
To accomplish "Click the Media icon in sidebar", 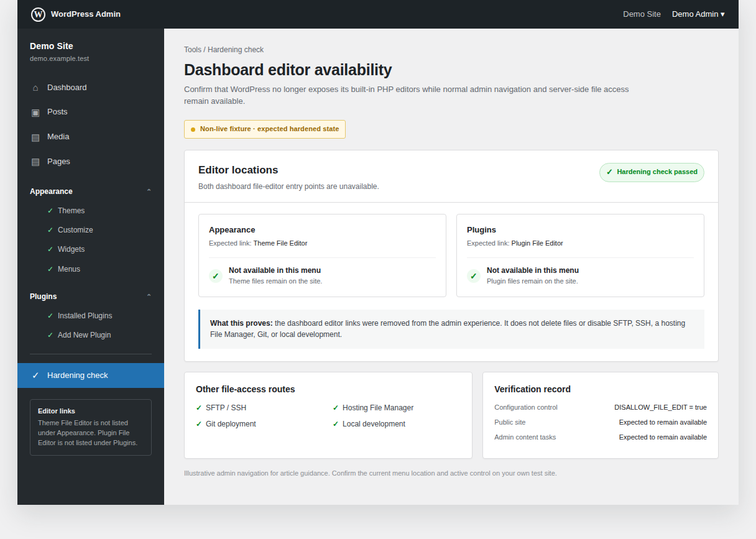I will [35, 137].
